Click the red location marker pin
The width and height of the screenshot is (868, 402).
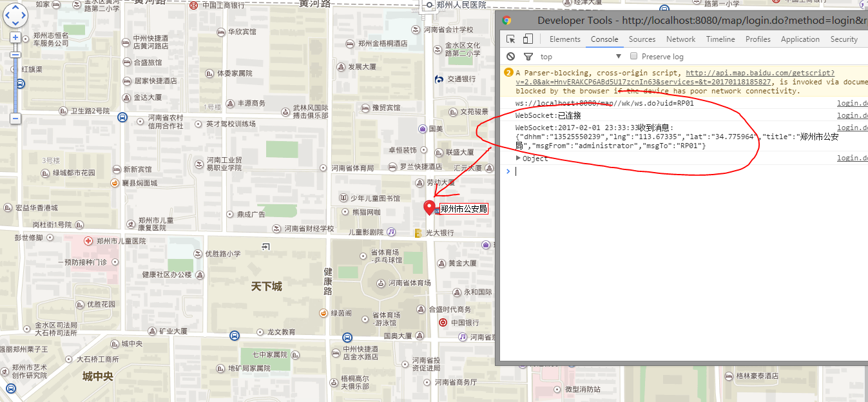click(x=430, y=207)
